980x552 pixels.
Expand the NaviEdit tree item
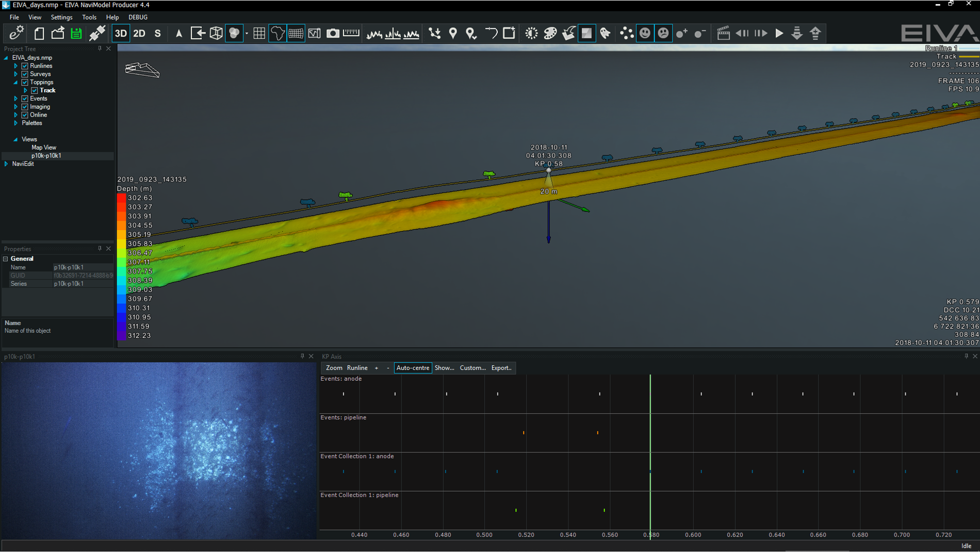6,164
